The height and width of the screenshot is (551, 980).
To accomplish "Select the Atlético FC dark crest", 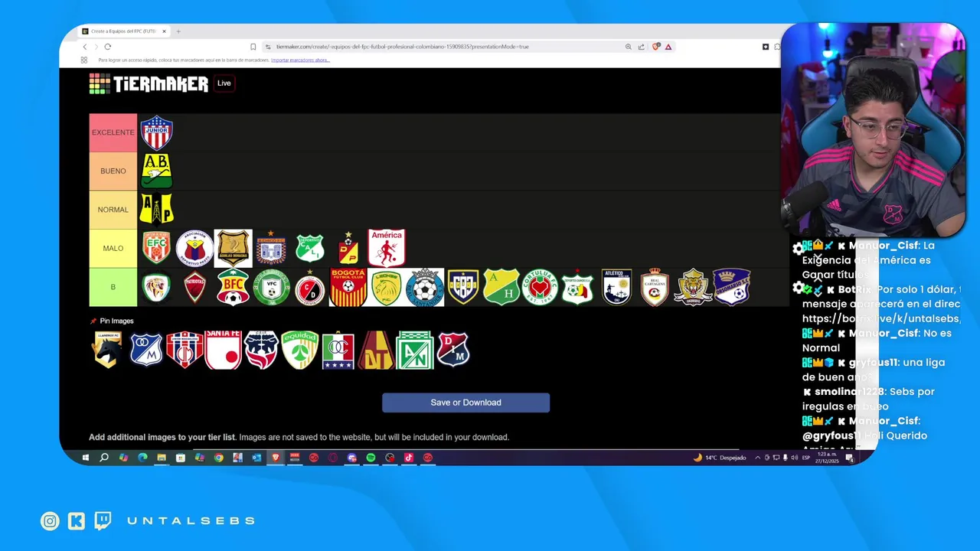I will pos(616,287).
